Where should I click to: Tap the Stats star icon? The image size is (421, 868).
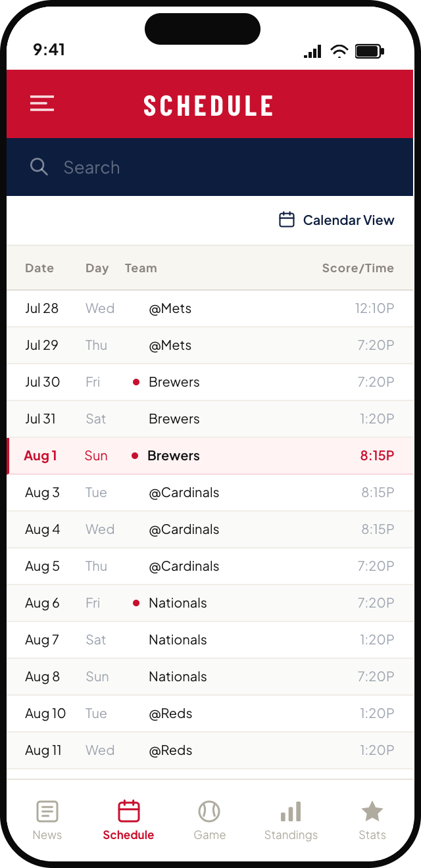pos(372,811)
